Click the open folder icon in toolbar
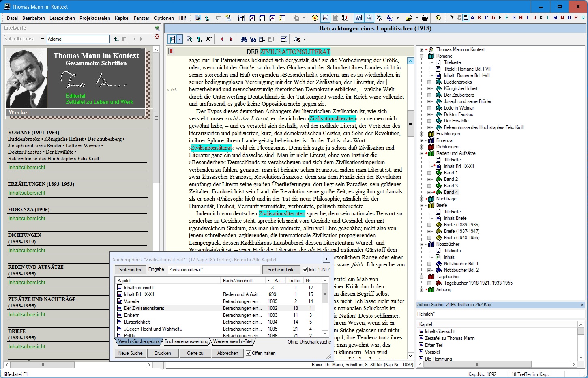Viewport: 588px width, 378px height. pos(409,18)
